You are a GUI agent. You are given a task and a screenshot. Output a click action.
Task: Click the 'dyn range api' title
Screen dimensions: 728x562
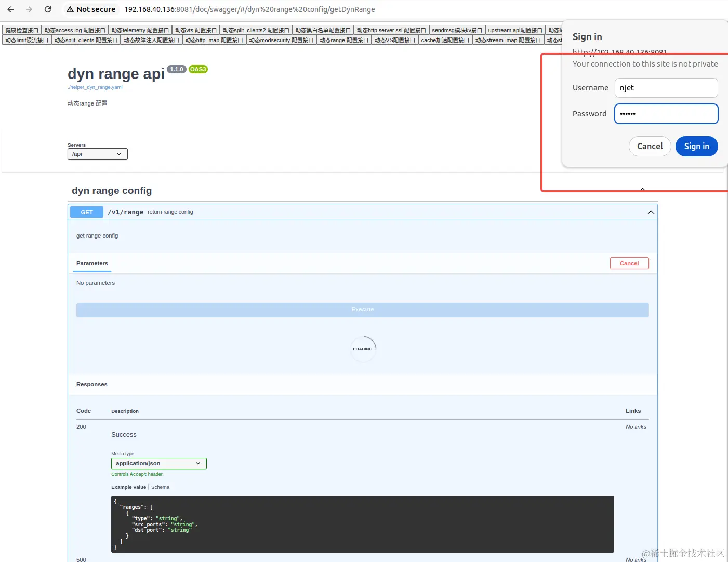(x=116, y=74)
